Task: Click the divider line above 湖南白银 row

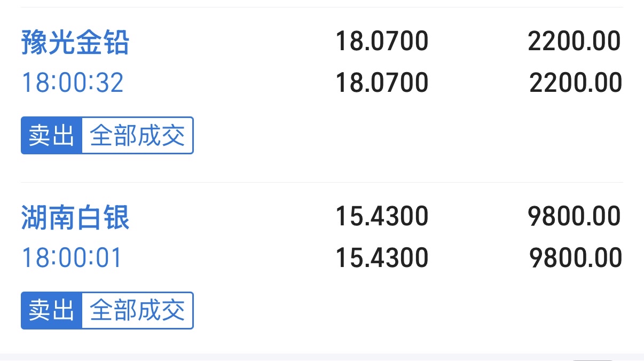Action: 322,183
